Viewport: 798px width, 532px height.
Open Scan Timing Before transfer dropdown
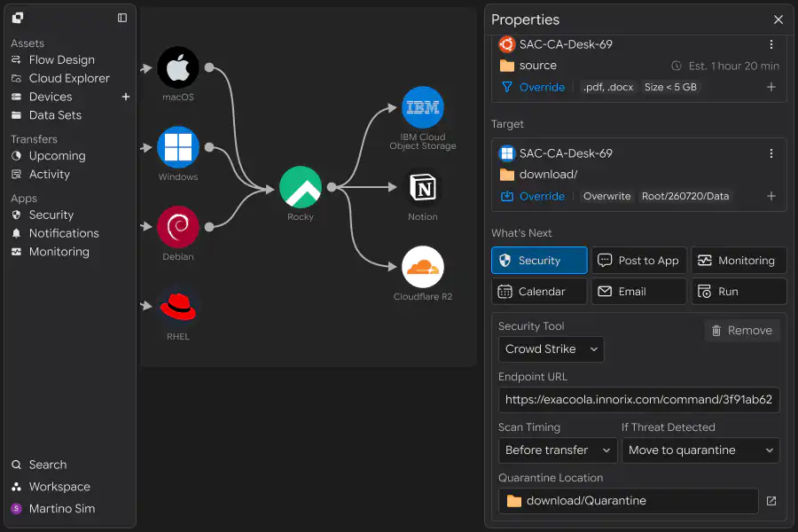click(558, 450)
